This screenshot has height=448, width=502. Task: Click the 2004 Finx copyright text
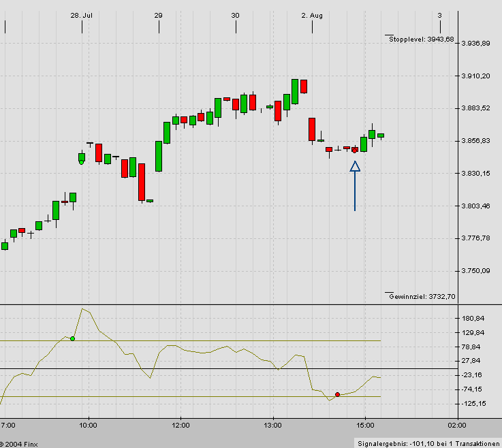pos(20,443)
